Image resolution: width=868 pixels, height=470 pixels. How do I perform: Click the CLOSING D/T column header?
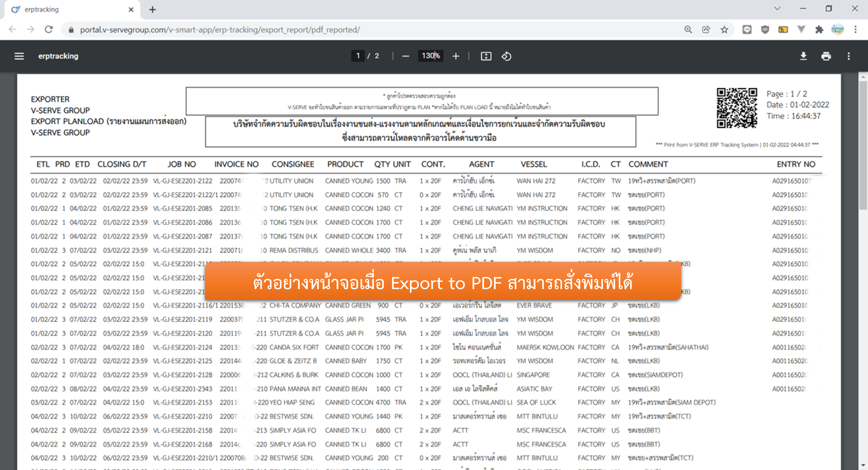click(x=122, y=164)
